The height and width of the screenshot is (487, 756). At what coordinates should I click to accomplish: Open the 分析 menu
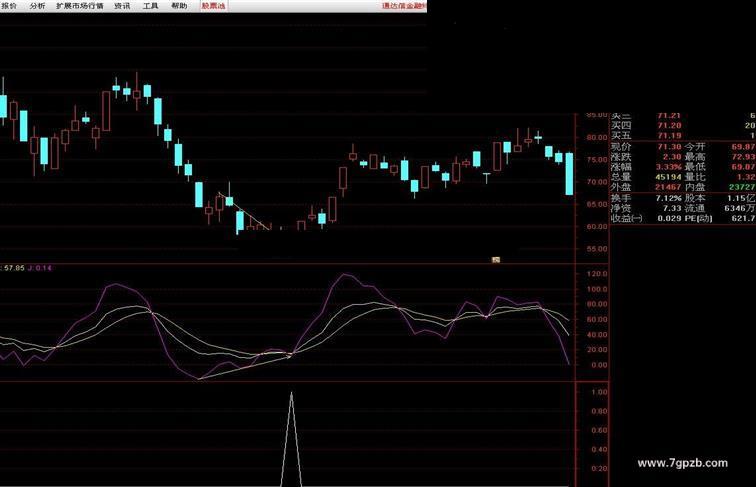click(x=37, y=6)
